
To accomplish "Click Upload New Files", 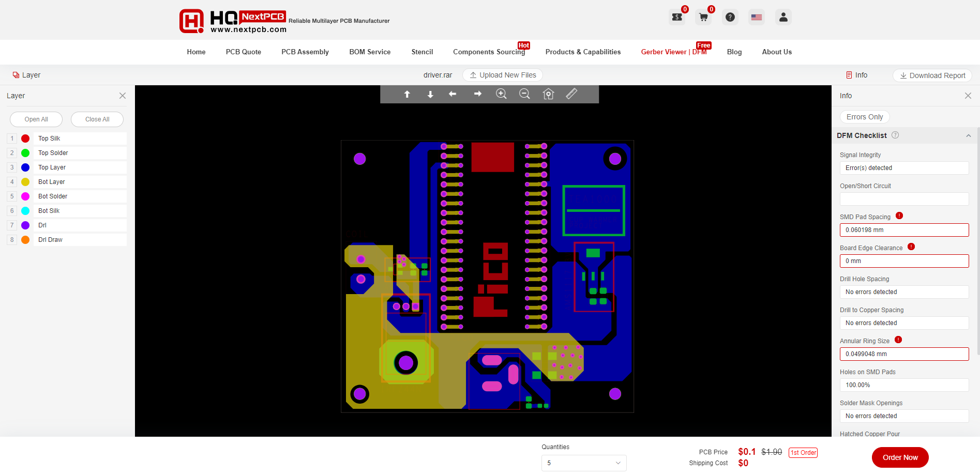I will (502, 75).
